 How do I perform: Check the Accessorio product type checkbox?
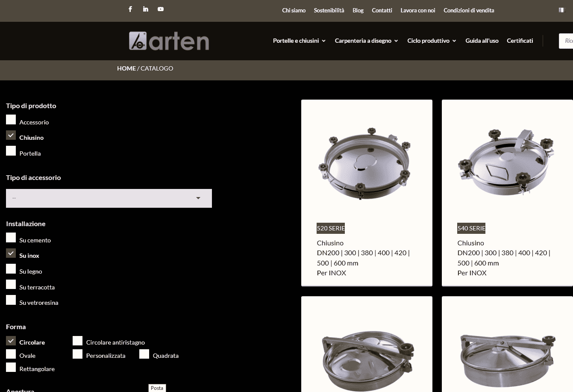11,120
